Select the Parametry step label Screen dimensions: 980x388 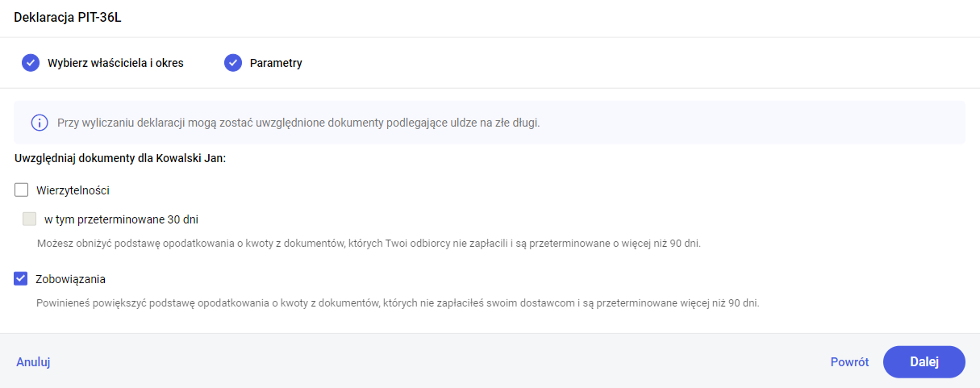tap(276, 63)
